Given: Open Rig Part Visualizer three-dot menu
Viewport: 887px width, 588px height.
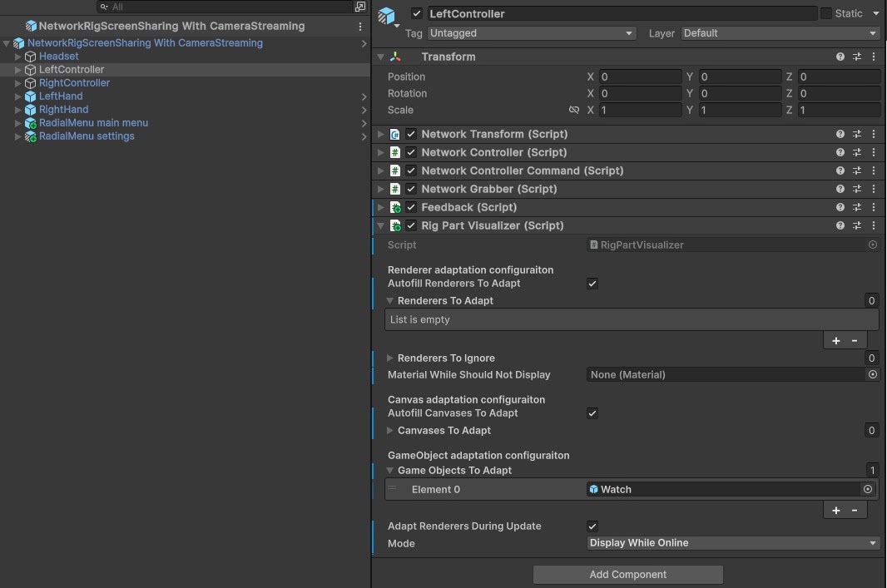Looking at the screenshot, I should [x=873, y=225].
